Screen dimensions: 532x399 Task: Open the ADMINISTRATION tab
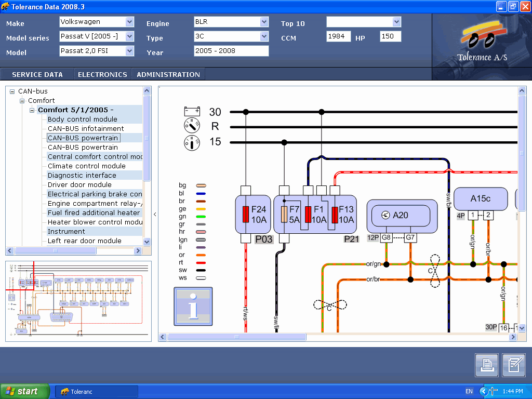click(168, 74)
